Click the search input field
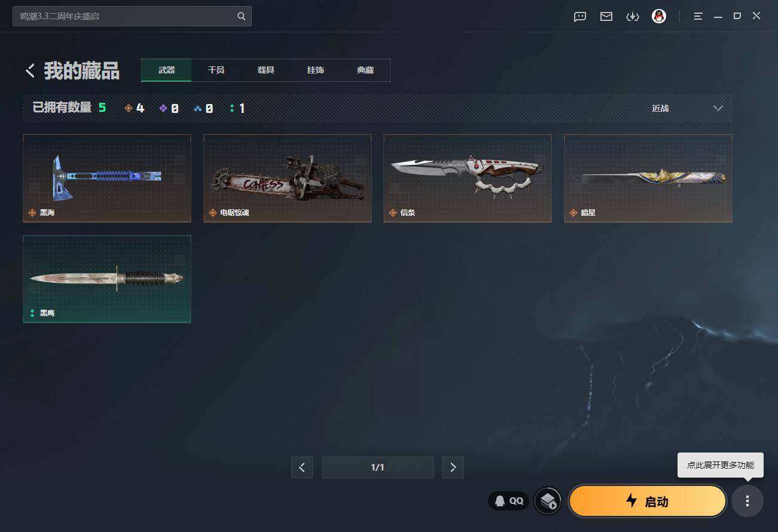 tap(132, 16)
